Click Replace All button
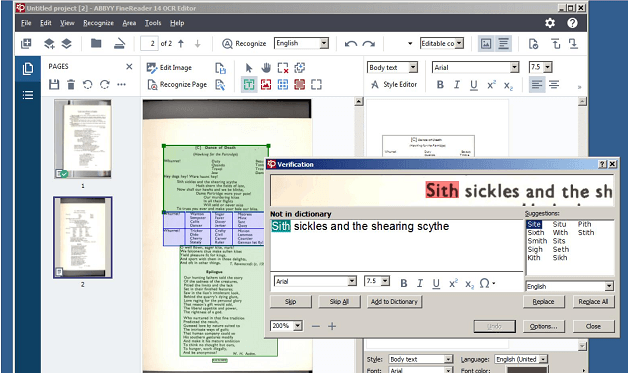The image size is (628, 373). click(x=593, y=302)
